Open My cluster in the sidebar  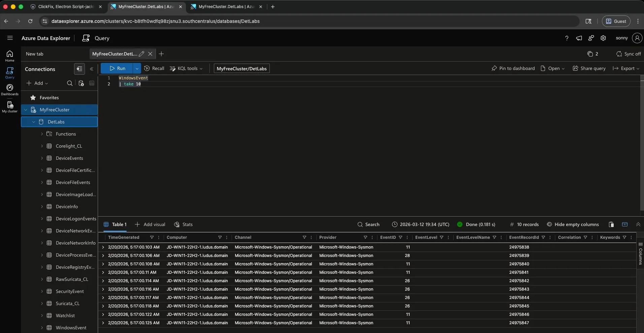pyautogui.click(x=10, y=107)
